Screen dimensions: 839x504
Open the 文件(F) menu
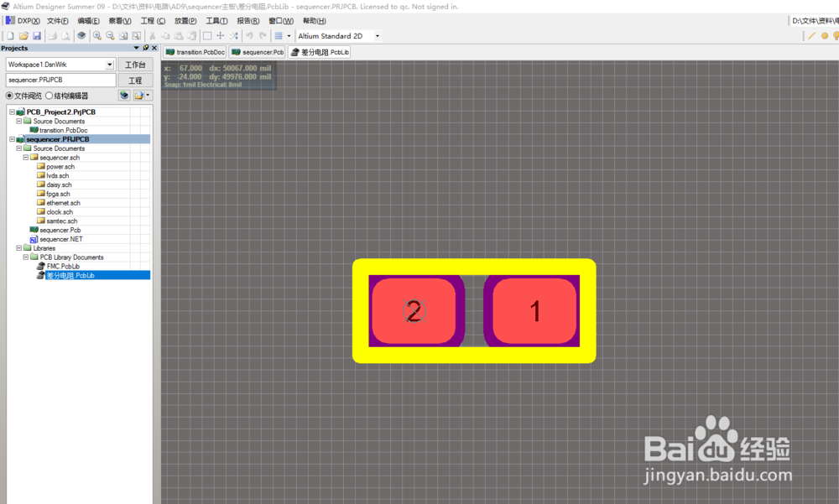point(57,21)
